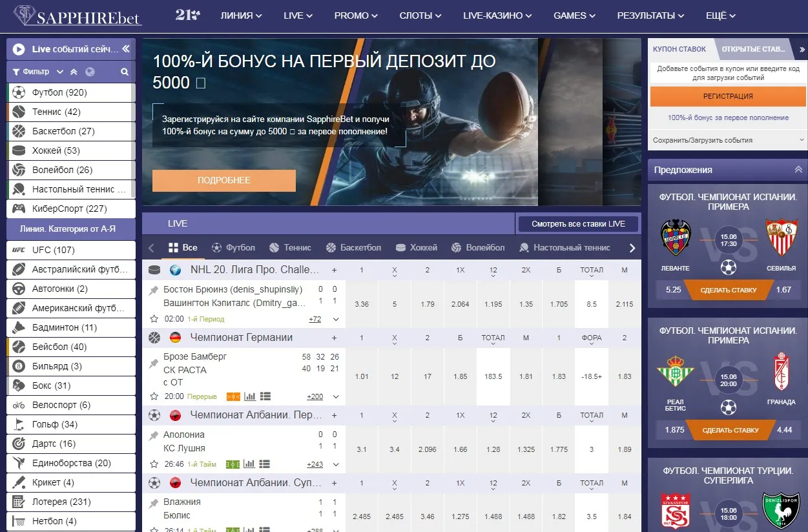This screenshot has height=532, width=808.
Task: Click the ПОДРОБНЕЕ banner button
Action: click(x=224, y=181)
